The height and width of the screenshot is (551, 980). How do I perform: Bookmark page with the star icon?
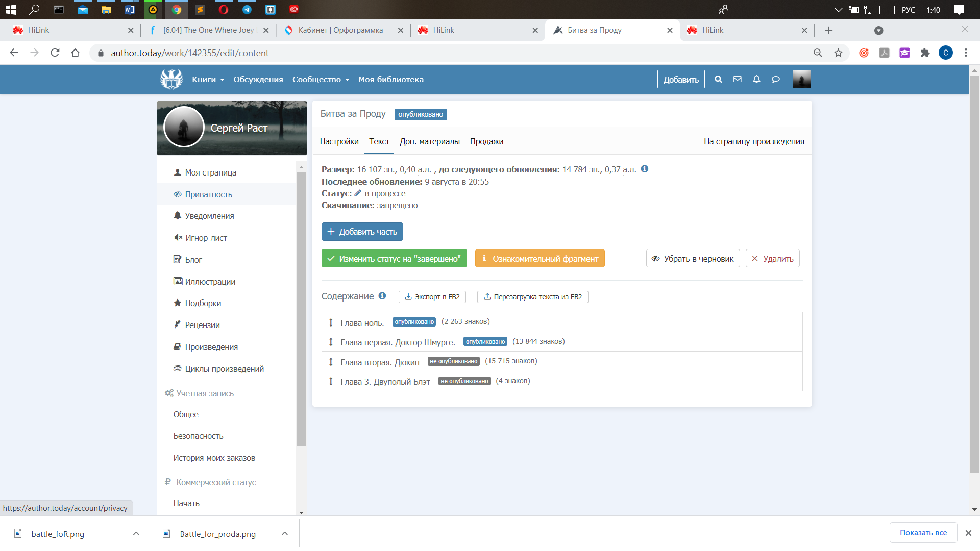(x=838, y=53)
